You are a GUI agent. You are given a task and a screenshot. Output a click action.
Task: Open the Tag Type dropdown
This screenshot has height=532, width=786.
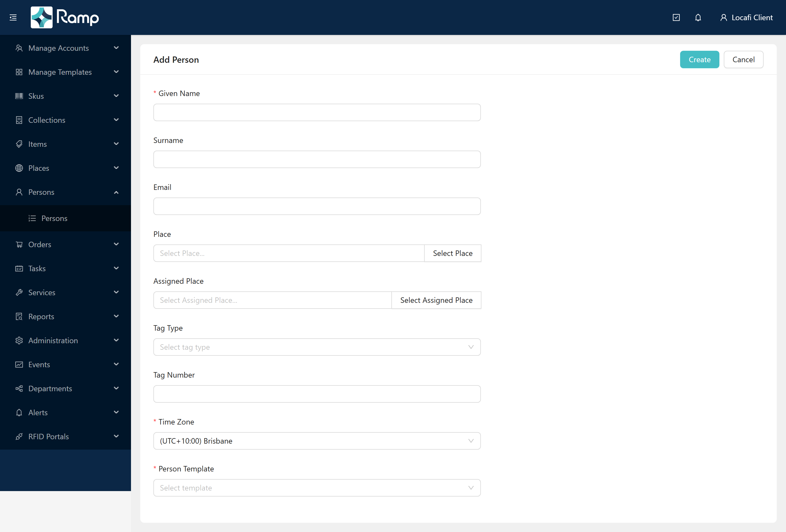317,347
